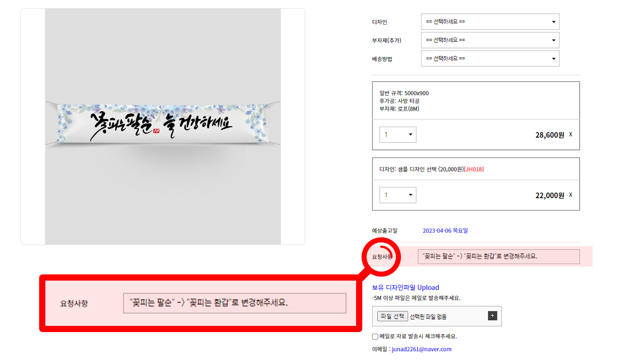This screenshot has width=639, height=364.
Task: Click the enlarged 요청사항 text box in callout
Action: [234, 303]
